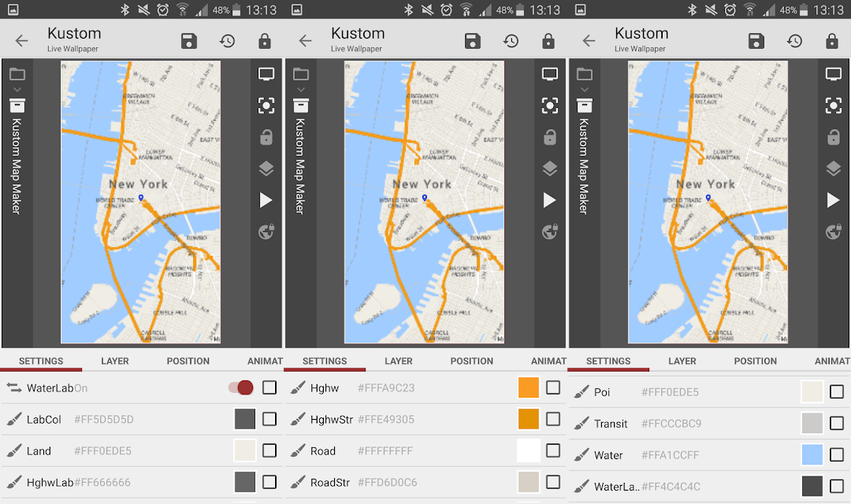Open restore history in the middle screenshot
This screenshot has height=504, width=851.
511,41
